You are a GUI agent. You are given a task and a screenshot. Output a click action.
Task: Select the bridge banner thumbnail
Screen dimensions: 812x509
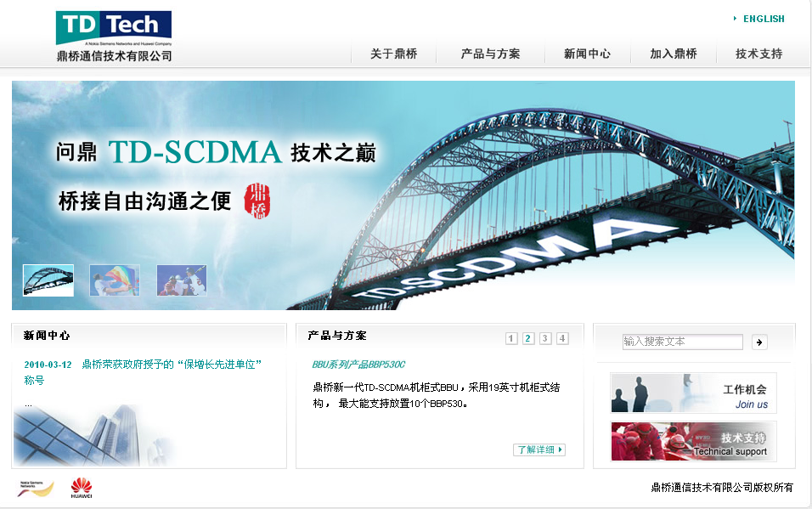pyautogui.click(x=48, y=280)
